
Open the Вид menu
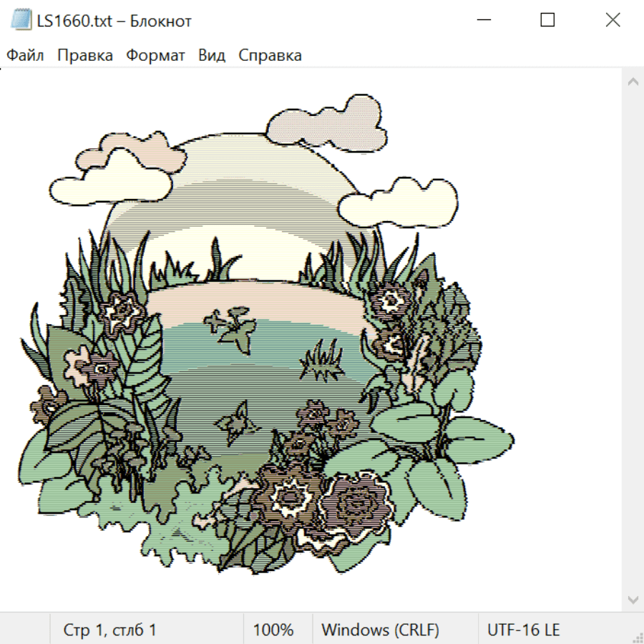tap(211, 55)
